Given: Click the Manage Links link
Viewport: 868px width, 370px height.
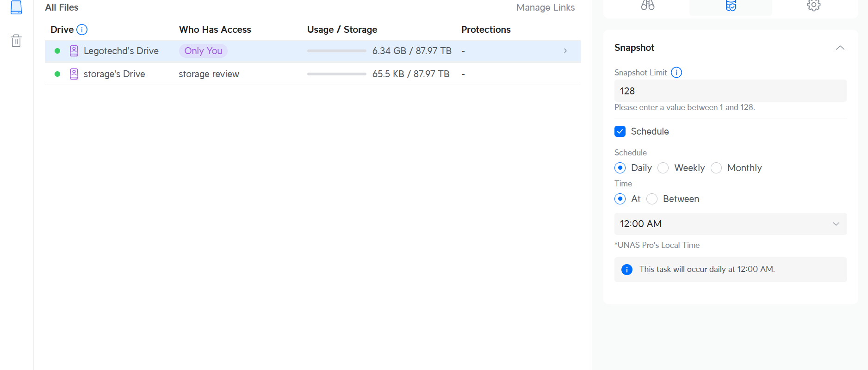Looking at the screenshot, I should 546,7.
